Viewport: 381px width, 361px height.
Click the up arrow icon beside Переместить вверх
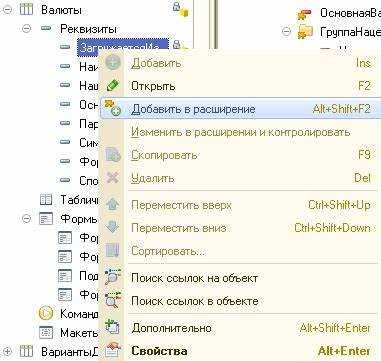[113, 204]
